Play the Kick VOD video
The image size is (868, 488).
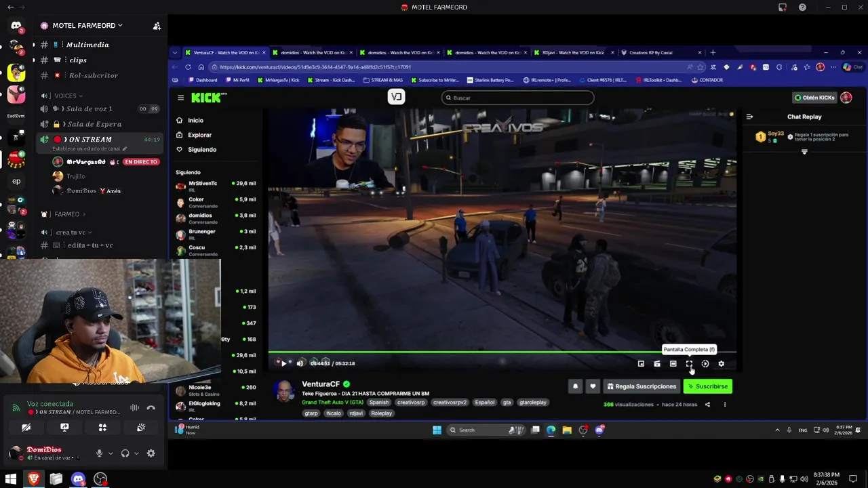pos(283,363)
